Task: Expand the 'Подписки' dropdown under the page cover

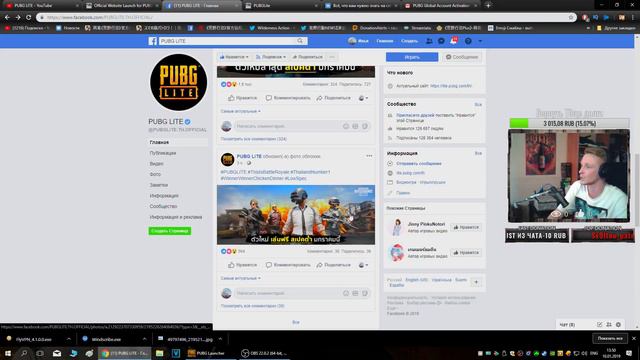Action: point(271,57)
